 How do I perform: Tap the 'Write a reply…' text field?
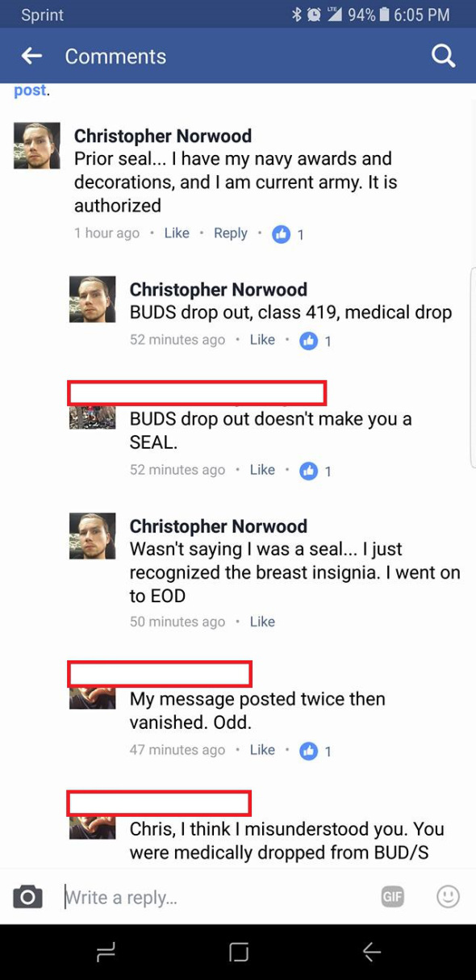pos(216,897)
